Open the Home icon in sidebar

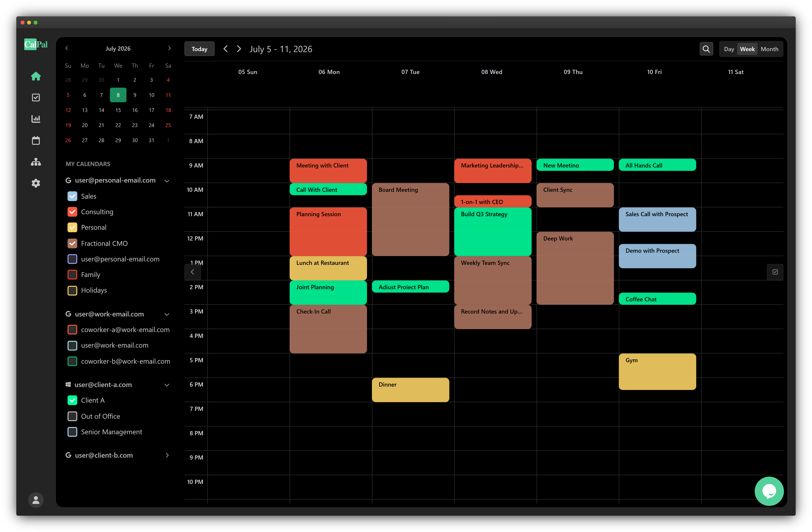(36, 76)
